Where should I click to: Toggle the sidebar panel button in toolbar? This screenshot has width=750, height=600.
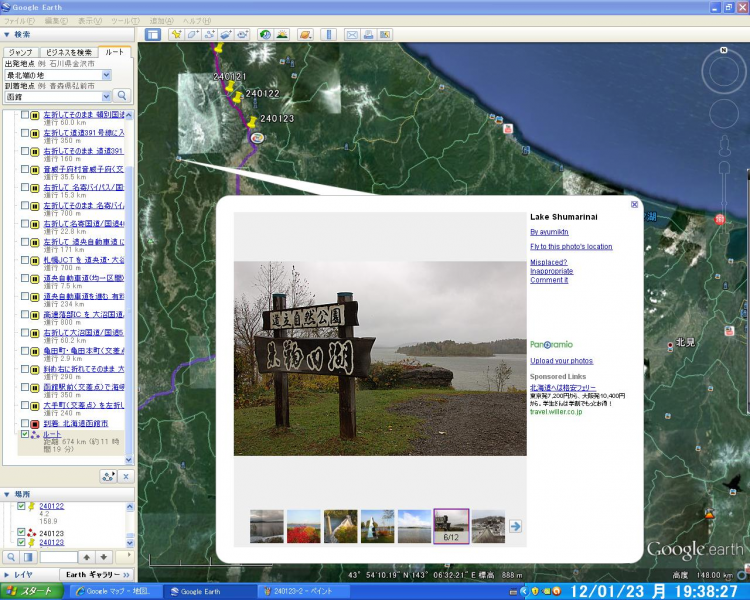coord(153,34)
